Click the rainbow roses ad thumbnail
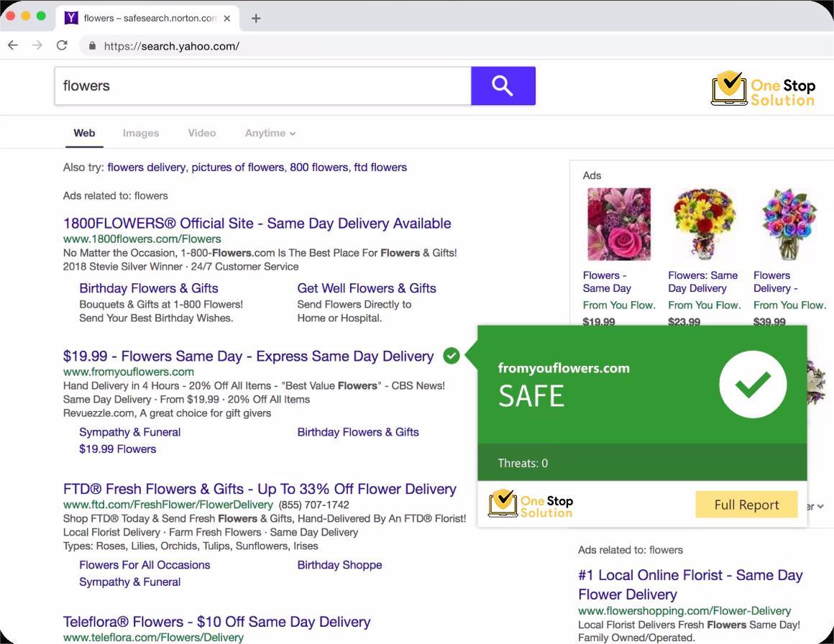 click(789, 224)
